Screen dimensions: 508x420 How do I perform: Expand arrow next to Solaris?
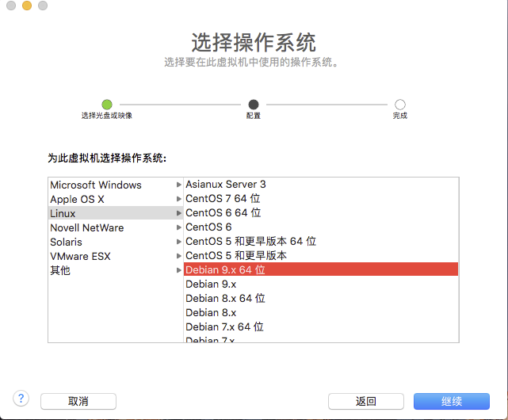178,242
